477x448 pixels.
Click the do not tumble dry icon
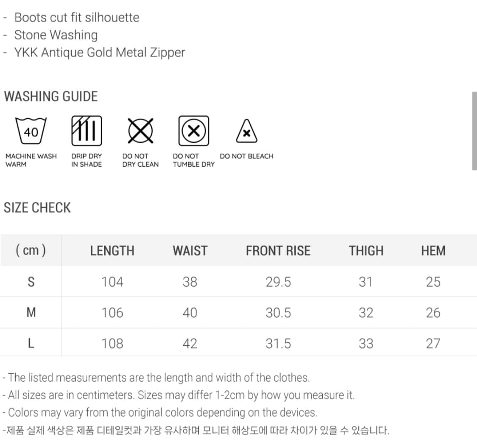click(x=194, y=130)
